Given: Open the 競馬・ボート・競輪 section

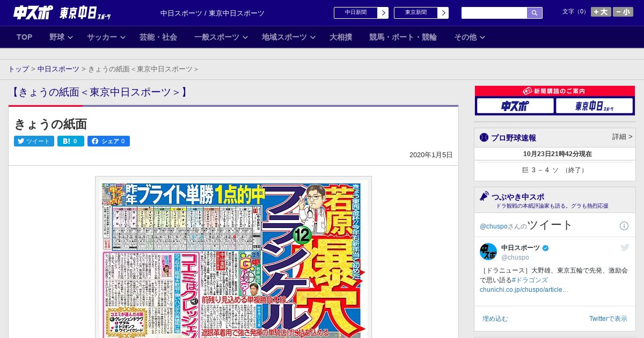Looking at the screenshot, I should [403, 37].
